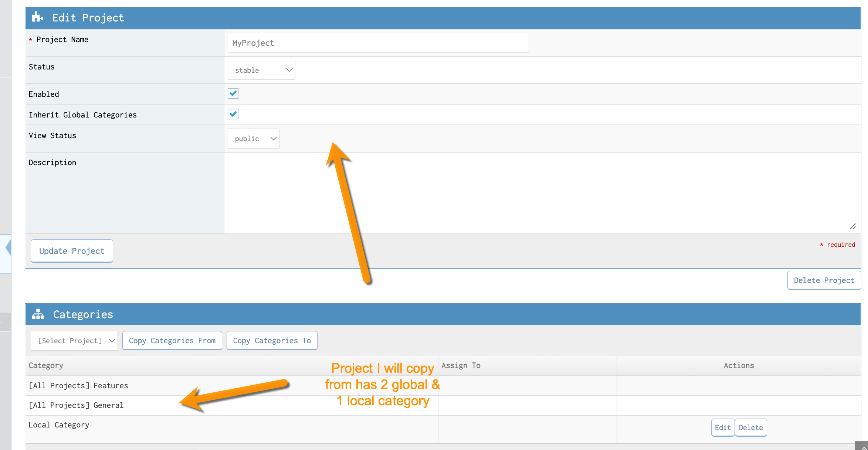
Task: Click the left sidebar collapse arrow
Action: pos(8,248)
